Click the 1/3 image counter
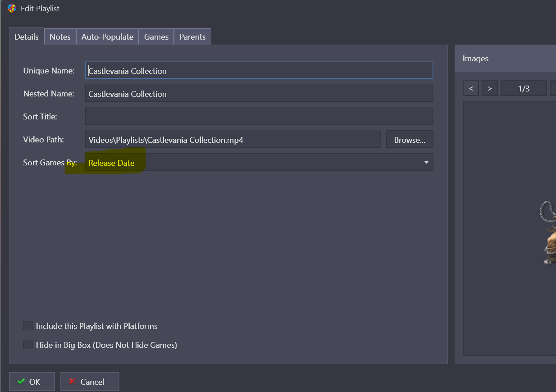 (524, 88)
